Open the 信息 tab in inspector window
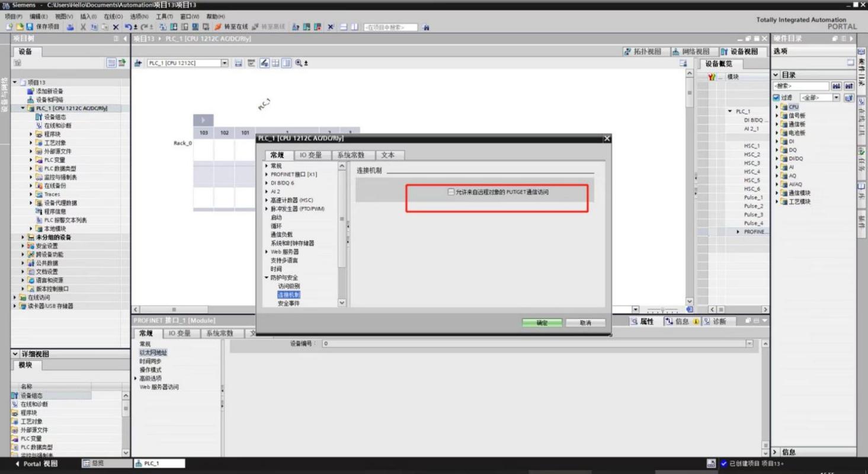 681,321
